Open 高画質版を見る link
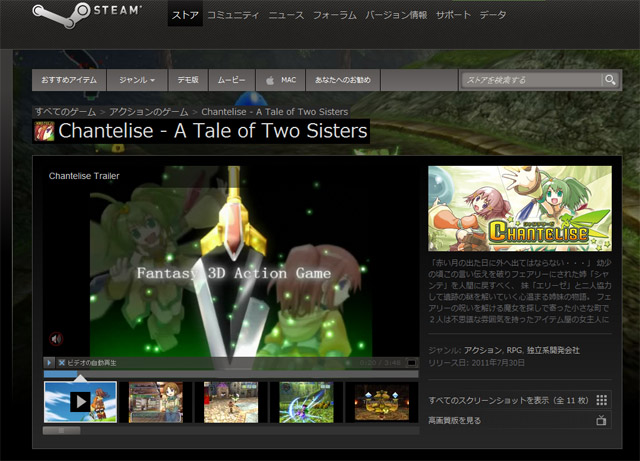This screenshot has height=461, width=640. 455,420
